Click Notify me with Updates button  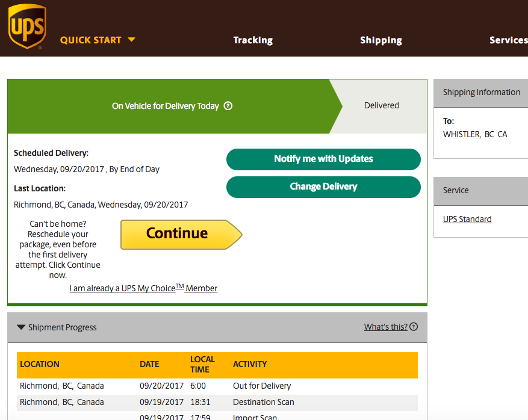(323, 159)
